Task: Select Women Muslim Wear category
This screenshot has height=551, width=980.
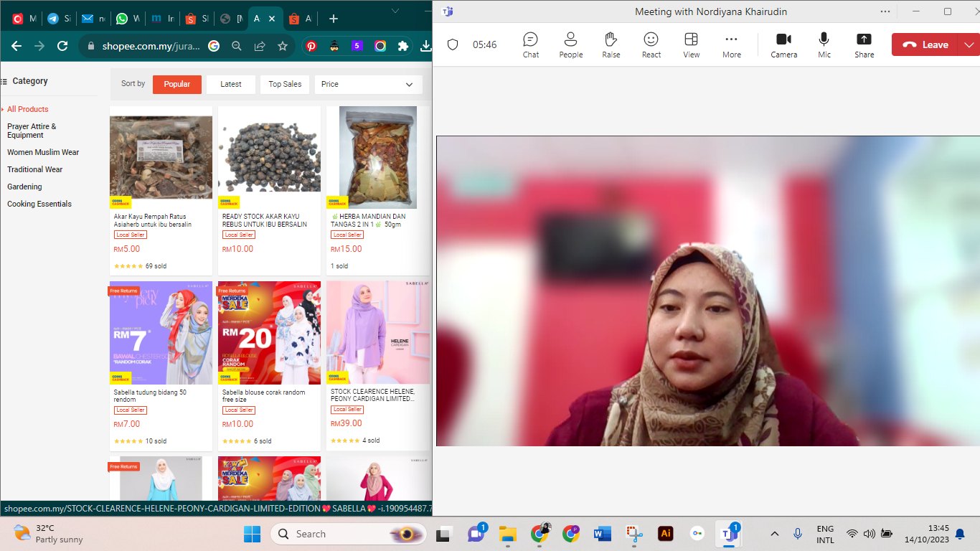Action: coord(43,152)
